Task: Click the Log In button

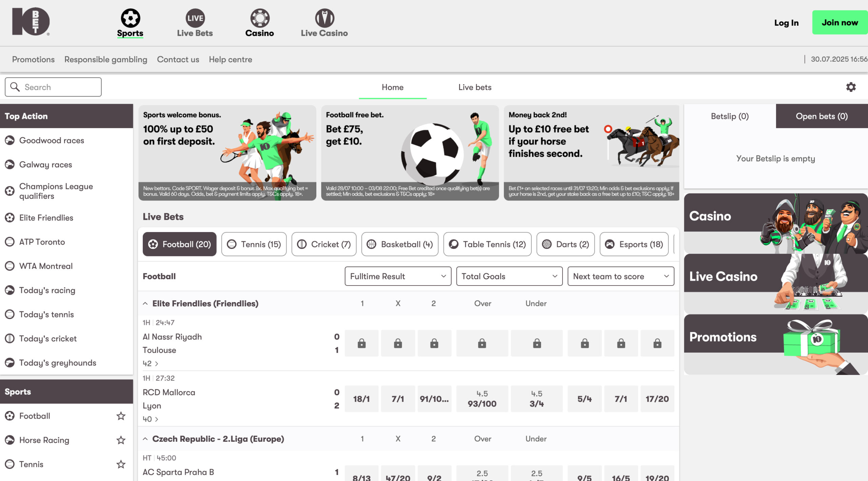Action: click(x=786, y=23)
